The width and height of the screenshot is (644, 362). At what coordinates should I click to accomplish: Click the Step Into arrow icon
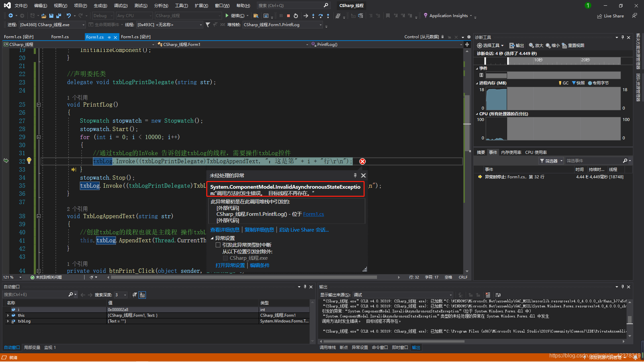coord(313,16)
